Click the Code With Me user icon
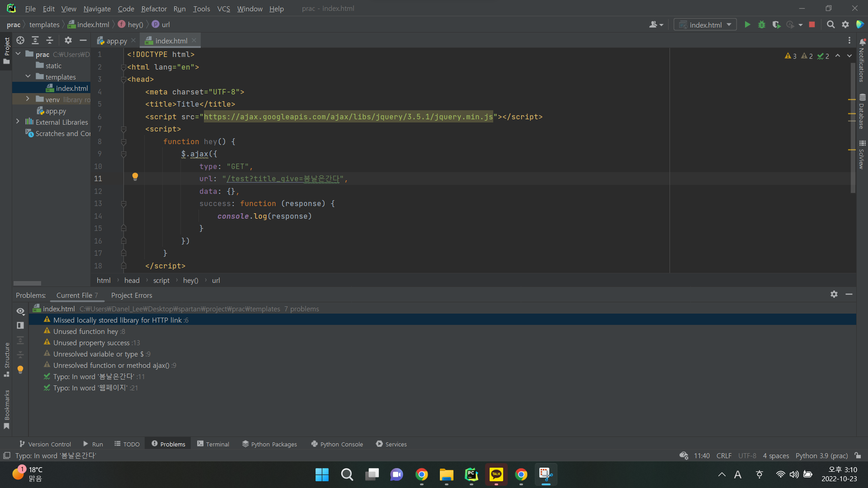Image resolution: width=868 pixels, height=488 pixels. [656, 25]
